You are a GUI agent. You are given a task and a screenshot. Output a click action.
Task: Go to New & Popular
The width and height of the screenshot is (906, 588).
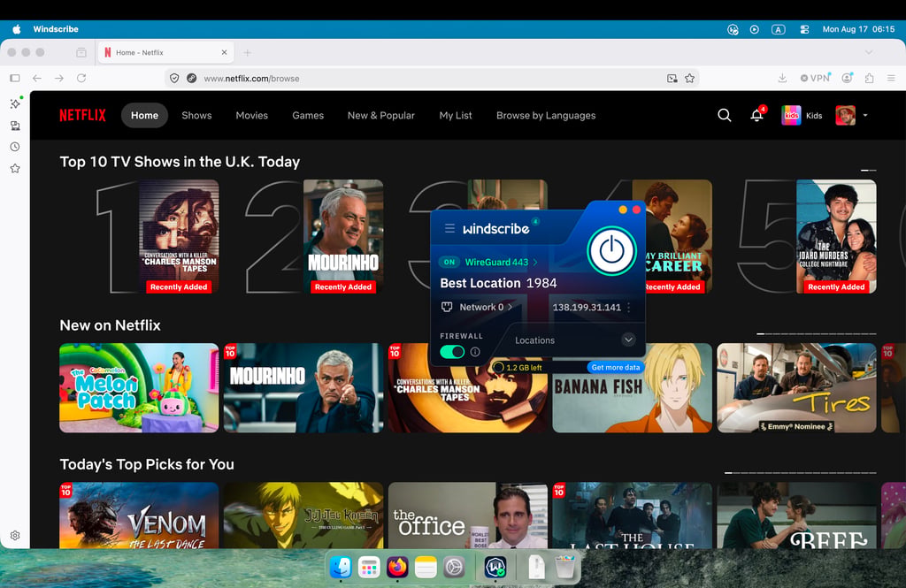click(380, 116)
